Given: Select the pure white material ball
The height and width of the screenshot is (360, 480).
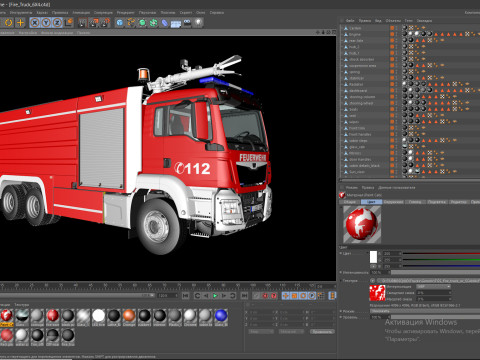Looking at the screenshot, I should [98, 315].
